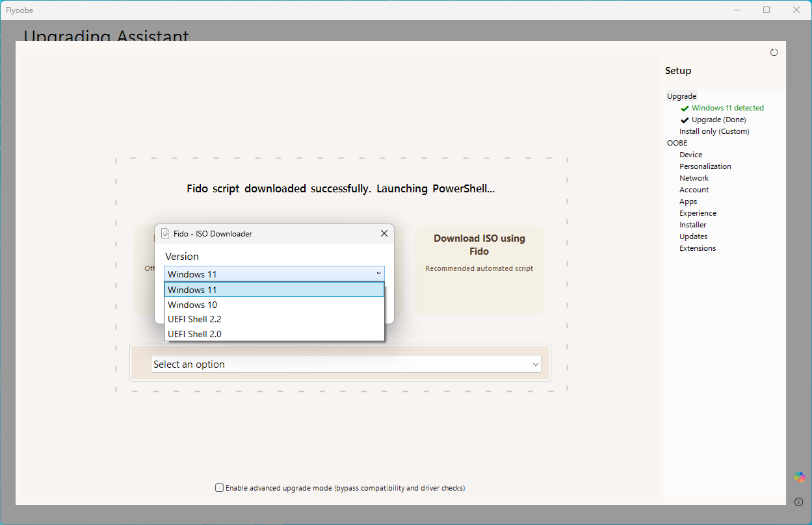Select Windows 11 from version list
Image resolution: width=812 pixels, height=525 pixels.
click(x=274, y=290)
